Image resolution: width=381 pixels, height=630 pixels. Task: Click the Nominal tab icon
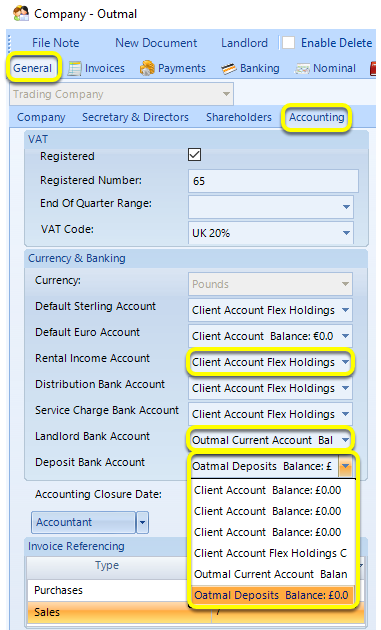coord(302,69)
